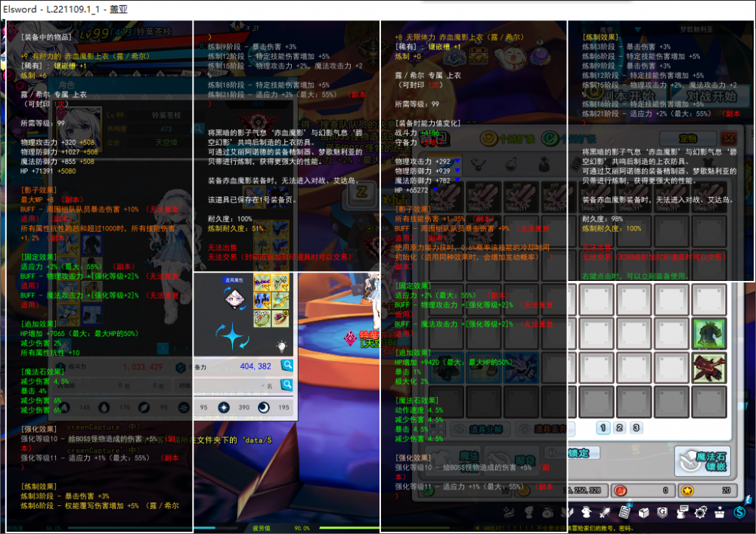Open the gift box icon in bottom bar

coord(720,512)
